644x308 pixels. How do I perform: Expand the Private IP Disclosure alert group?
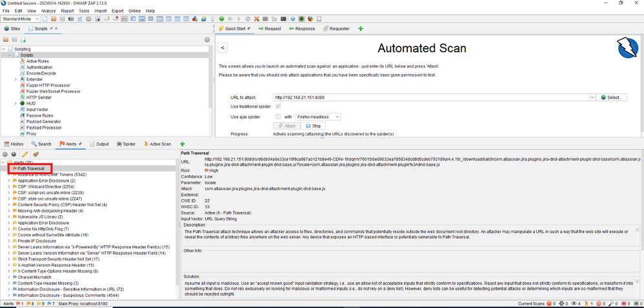coord(8,241)
